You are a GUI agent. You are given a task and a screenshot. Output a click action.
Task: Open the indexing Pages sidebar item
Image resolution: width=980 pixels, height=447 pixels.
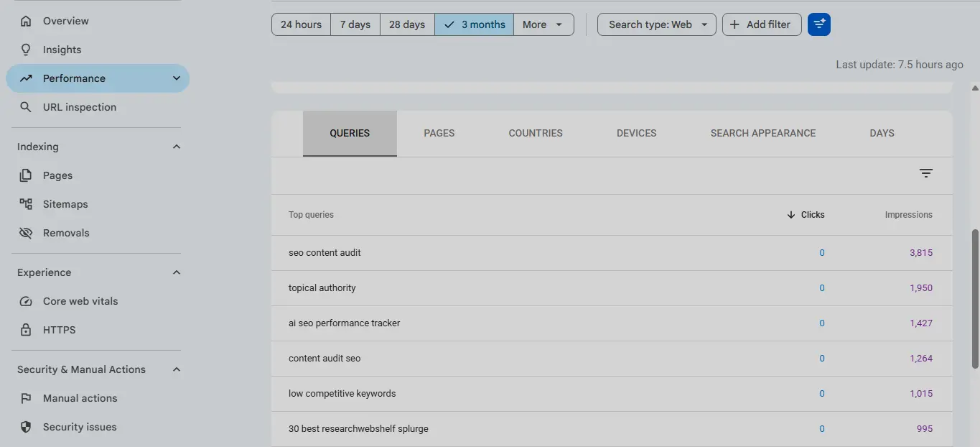(x=98, y=175)
